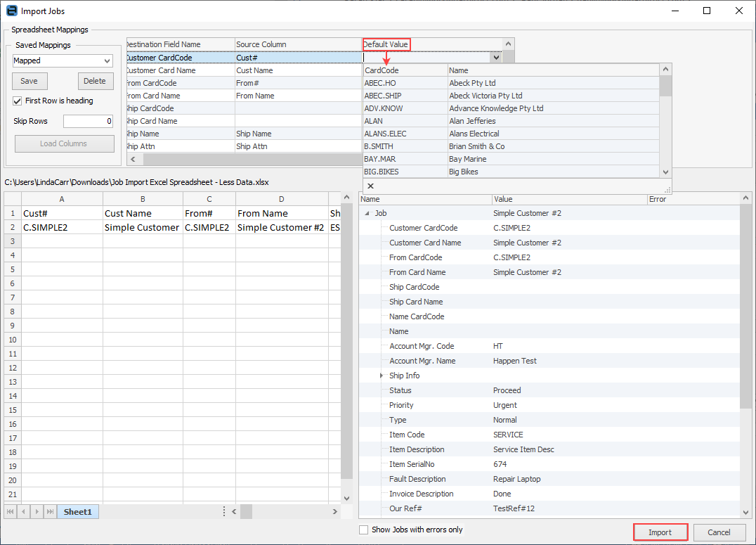This screenshot has width=756, height=545.
Task: Select the Sheet1 tab
Action: coord(77,512)
